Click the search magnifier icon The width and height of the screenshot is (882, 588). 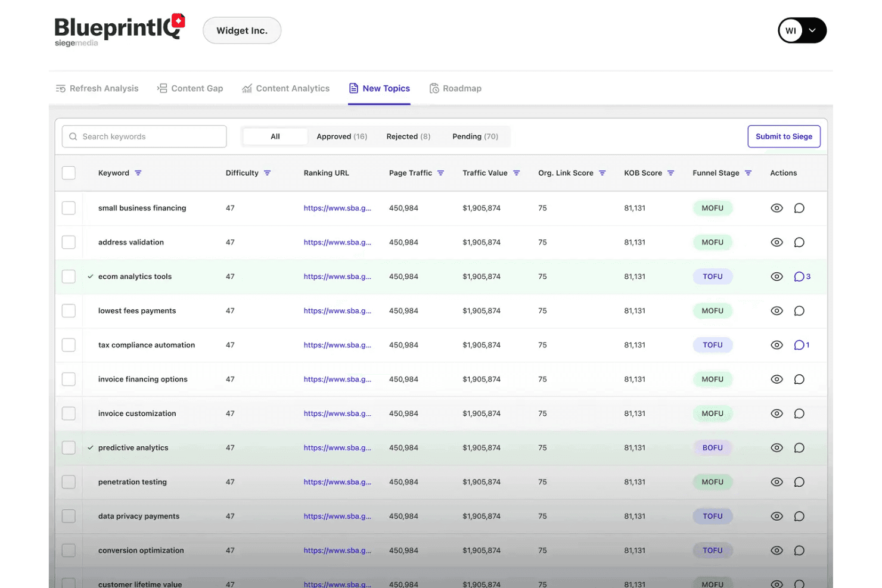click(x=73, y=136)
